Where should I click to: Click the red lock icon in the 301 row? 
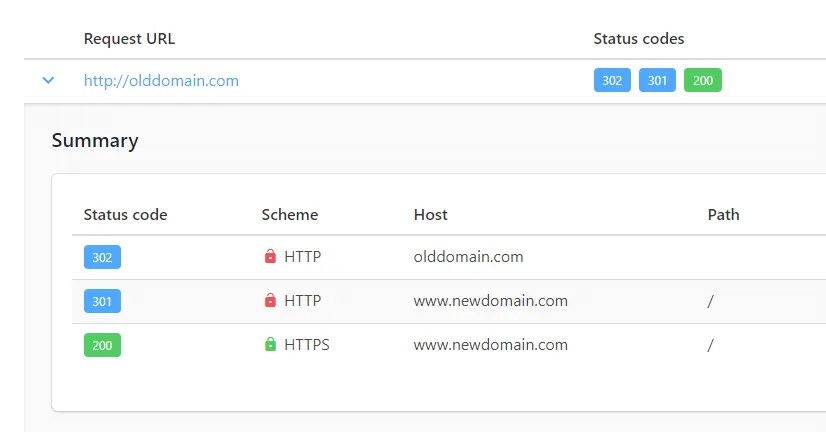(270, 300)
